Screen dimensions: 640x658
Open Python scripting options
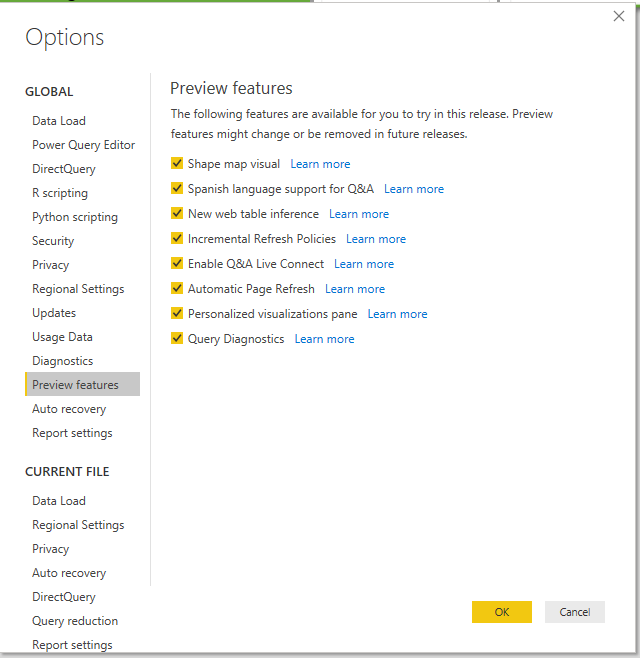tap(75, 217)
